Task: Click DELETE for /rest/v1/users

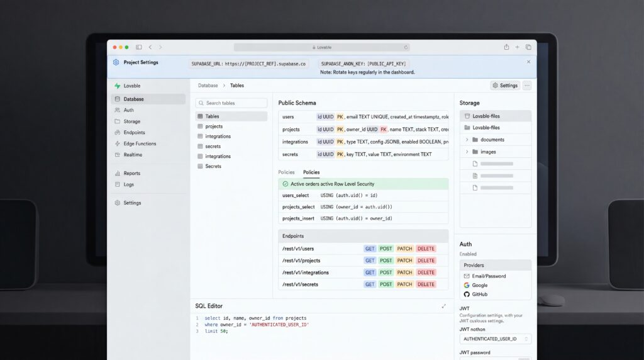Action: (426, 249)
